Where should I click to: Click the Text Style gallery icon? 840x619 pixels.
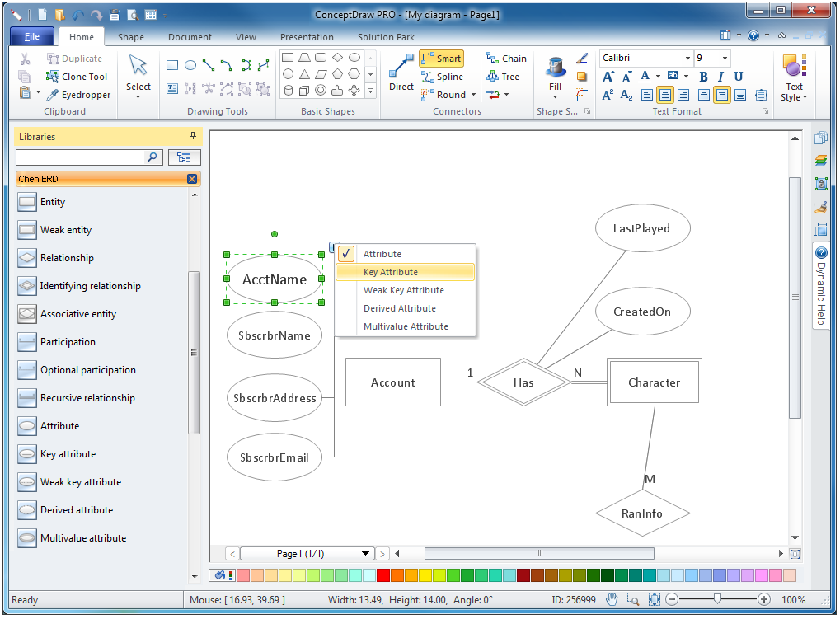click(794, 66)
